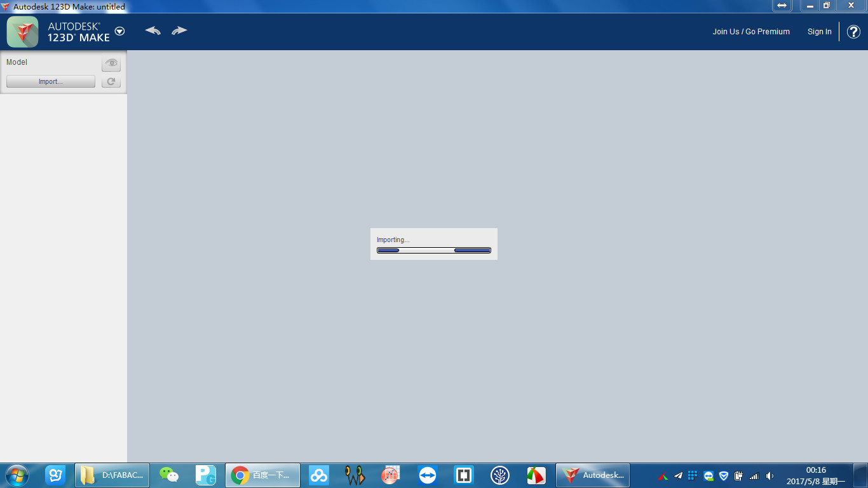Open the Windows Start menu
This screenshot has height=488, width=868.
pyautogui.click(x=17, y=475)
